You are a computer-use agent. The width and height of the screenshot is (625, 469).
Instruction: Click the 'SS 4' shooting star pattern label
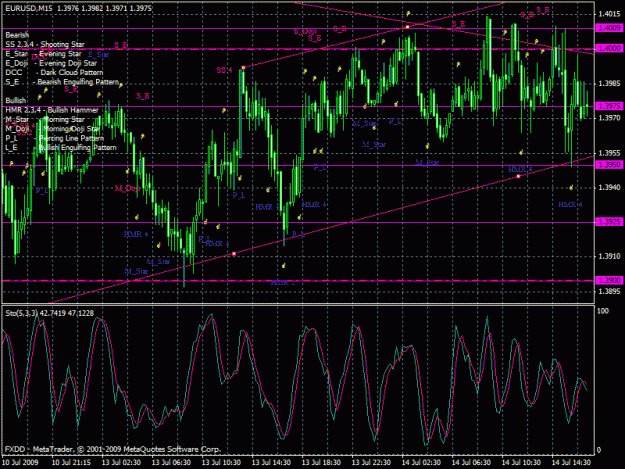[224, 71]
